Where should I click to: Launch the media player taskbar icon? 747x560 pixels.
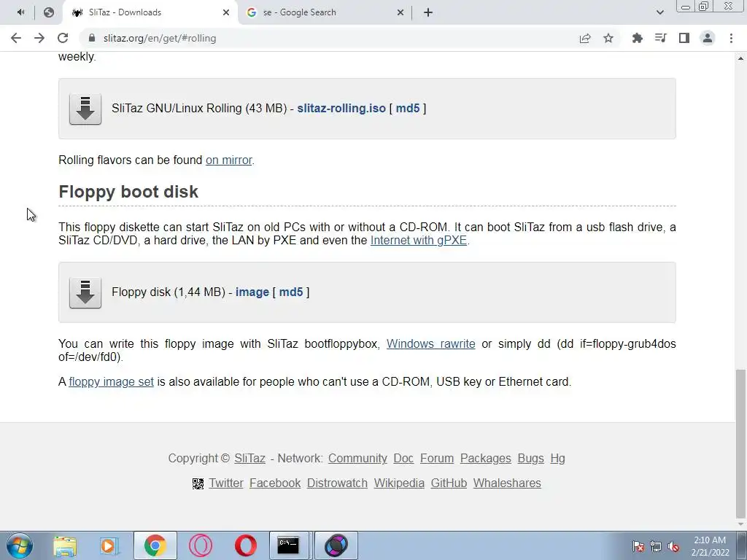point(109,545)
